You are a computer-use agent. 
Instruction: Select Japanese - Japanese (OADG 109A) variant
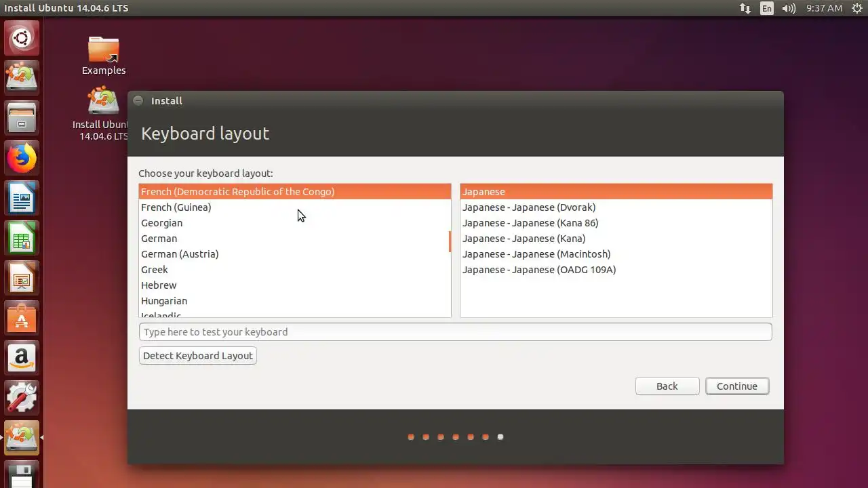(x=616, y=270)
